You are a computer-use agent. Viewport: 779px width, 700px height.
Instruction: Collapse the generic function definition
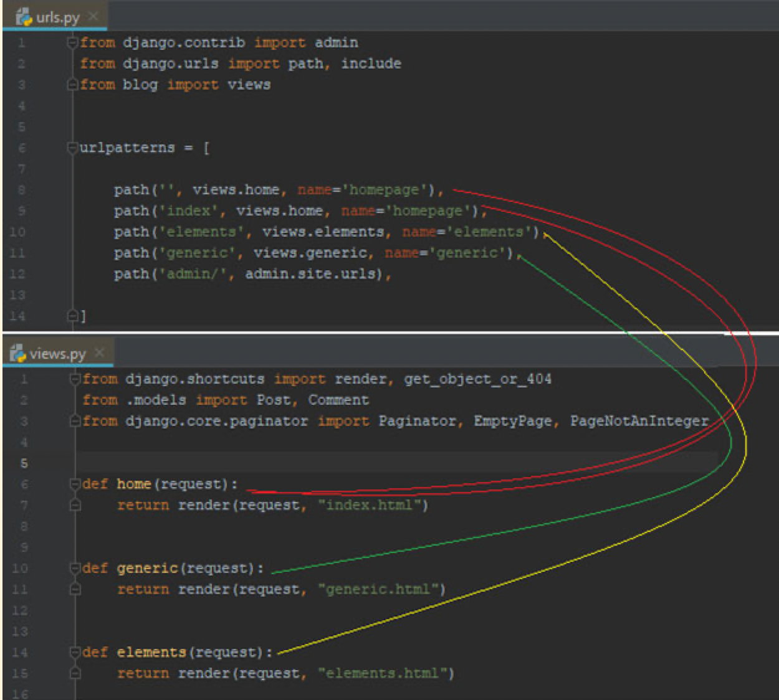[x=75, y=569]
